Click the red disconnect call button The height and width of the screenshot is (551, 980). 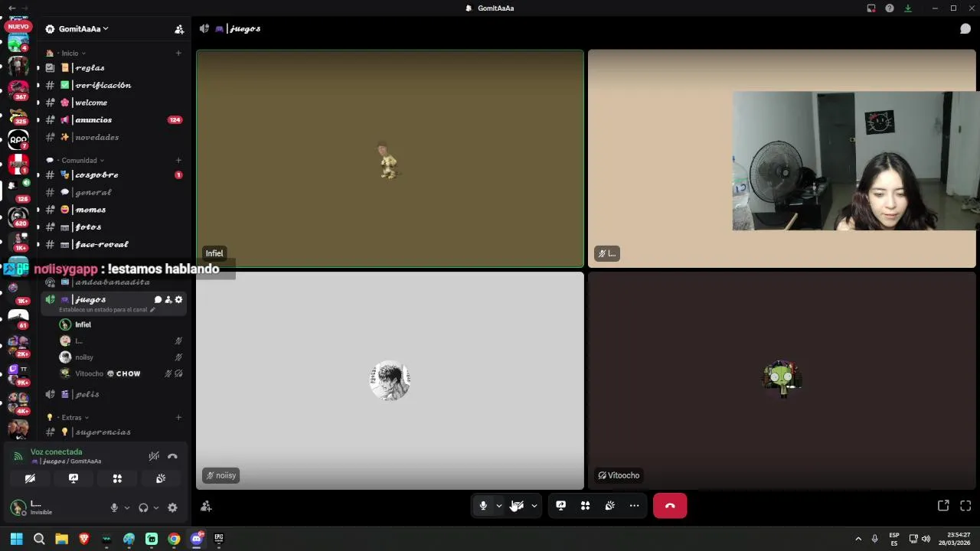tap(670, 506)
